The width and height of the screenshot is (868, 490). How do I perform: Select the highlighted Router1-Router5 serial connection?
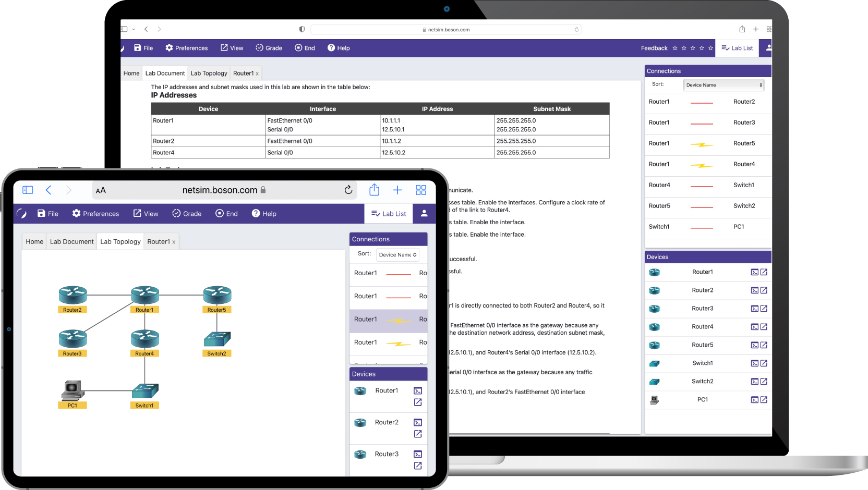coord(388,320)
